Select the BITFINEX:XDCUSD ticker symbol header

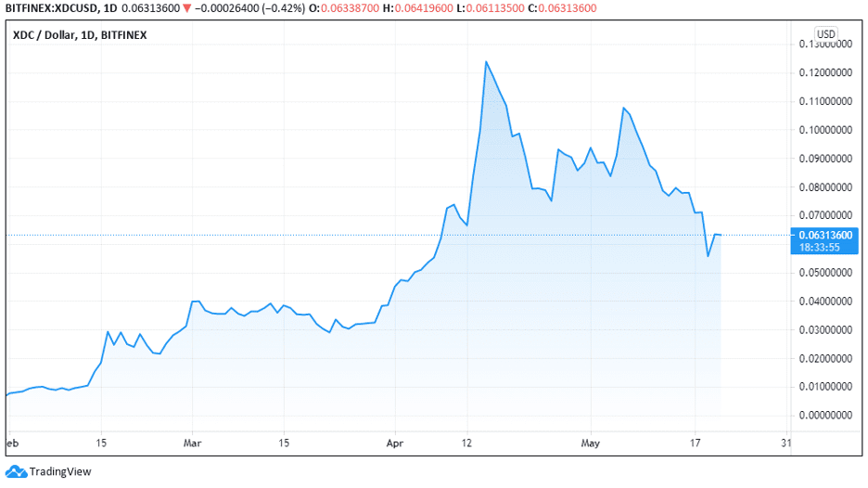point(46,8)
